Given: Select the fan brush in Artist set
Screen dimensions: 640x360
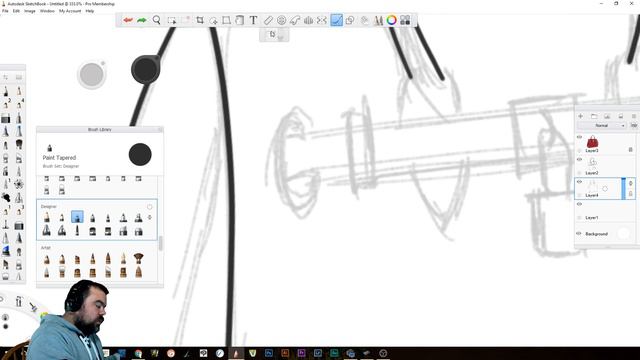Looking at the screenshot, I should pyautogui.click(x=138, y=258).
